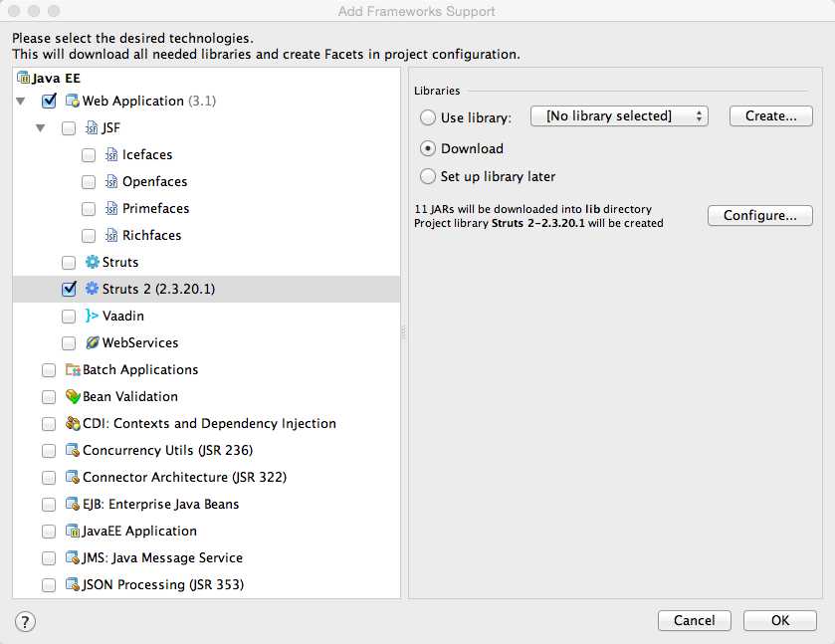Click the EJB icon

click(x=73, y=504)
